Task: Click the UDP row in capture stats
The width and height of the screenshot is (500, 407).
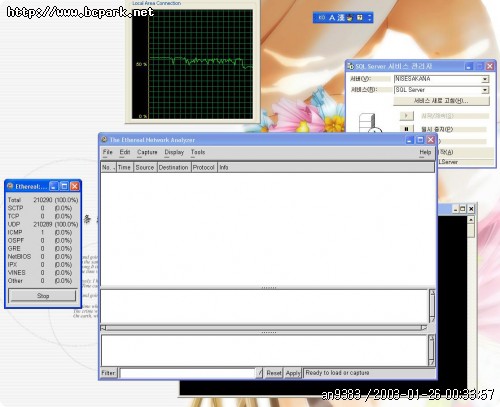Action: [x=43, y=224]
